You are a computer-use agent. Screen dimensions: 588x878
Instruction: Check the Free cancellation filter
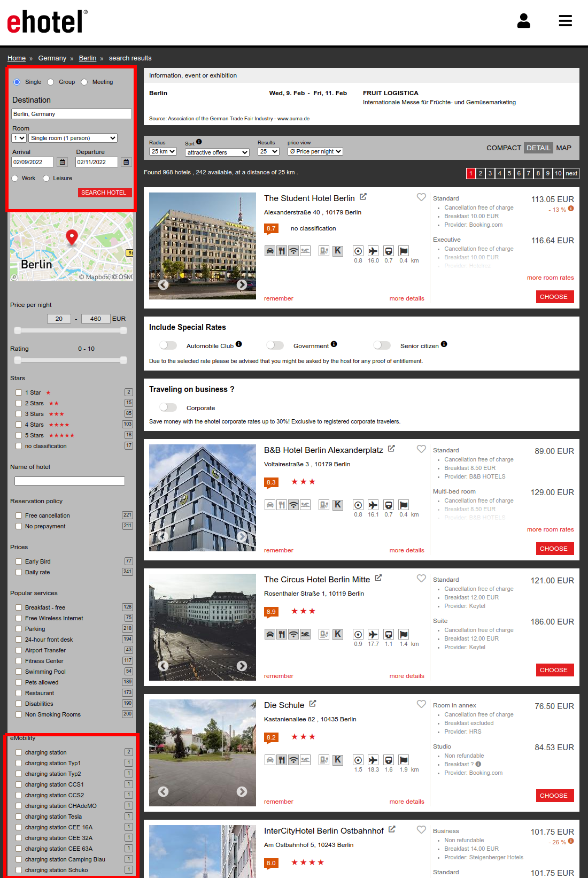[x=19, y=515]
